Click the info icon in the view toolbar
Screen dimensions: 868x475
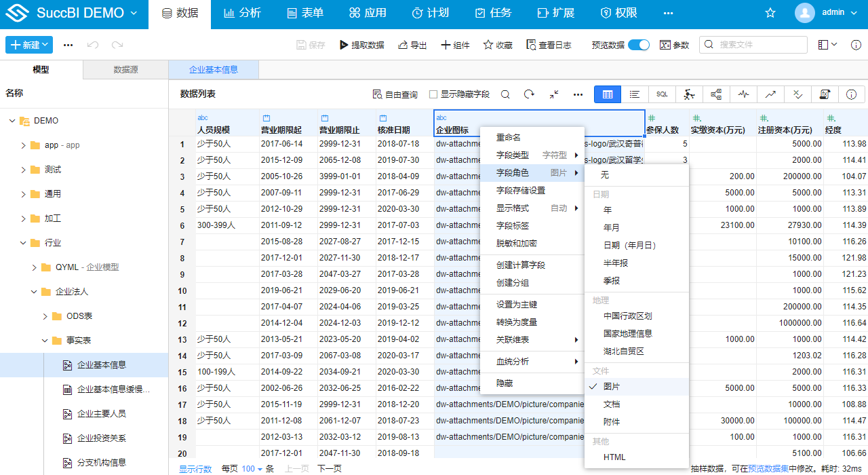tap(852, 94)
